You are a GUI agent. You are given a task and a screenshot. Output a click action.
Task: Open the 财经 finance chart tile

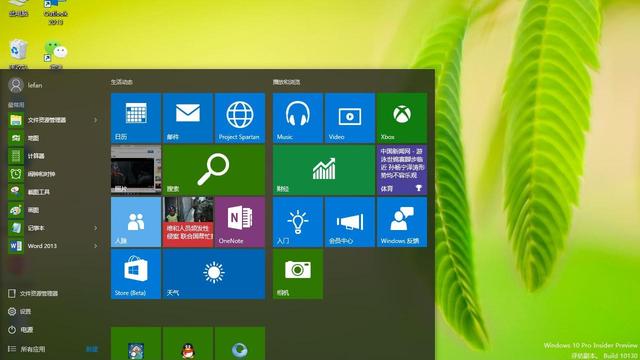[324, 170]
